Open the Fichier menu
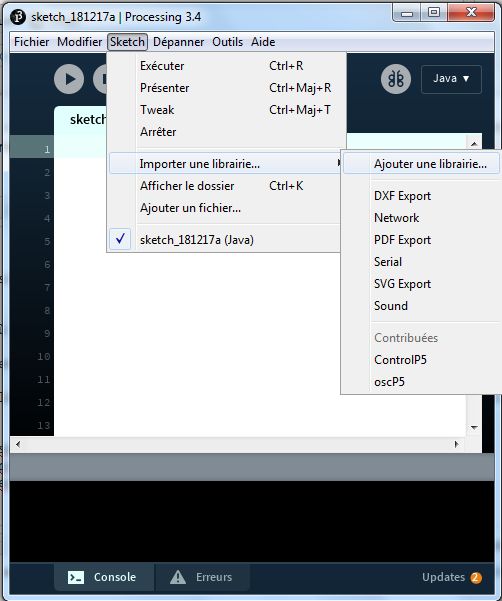502x601 pixels. click(31, 42)
